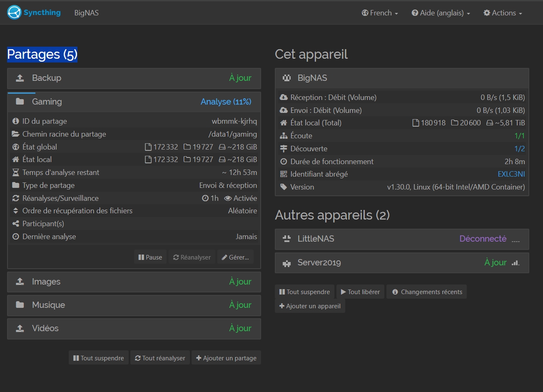Click Ajouter un partage button
Screen dimensions: 543x392
tap(226, 358)
